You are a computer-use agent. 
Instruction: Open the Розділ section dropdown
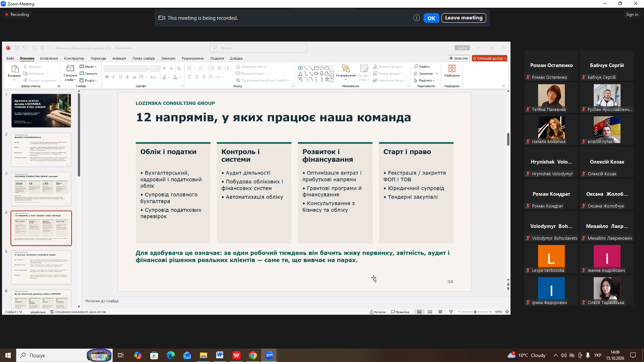88,80
